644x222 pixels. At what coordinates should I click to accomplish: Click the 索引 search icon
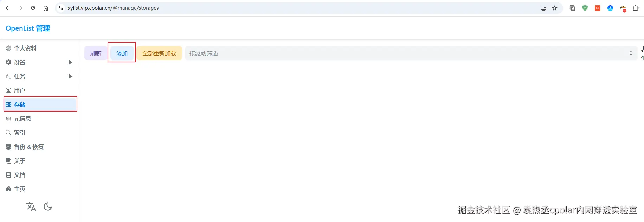[x=8, y=133]
